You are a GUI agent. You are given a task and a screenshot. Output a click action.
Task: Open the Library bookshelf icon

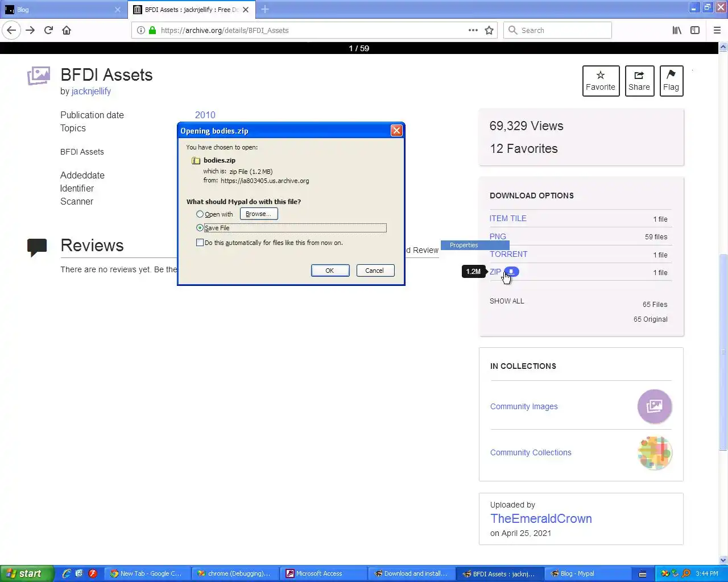677,30
